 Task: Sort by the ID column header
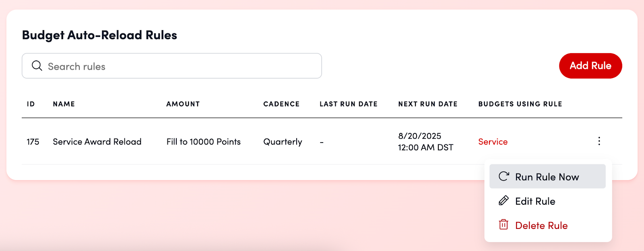click(31, 104)
